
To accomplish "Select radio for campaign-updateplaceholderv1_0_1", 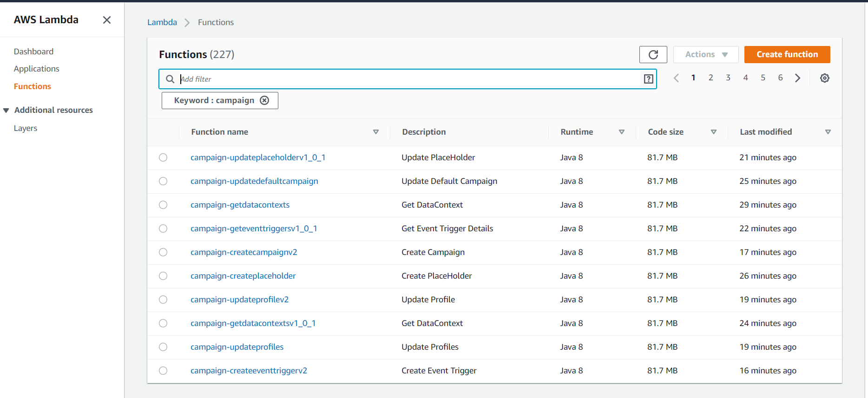I will click(163, 157).
